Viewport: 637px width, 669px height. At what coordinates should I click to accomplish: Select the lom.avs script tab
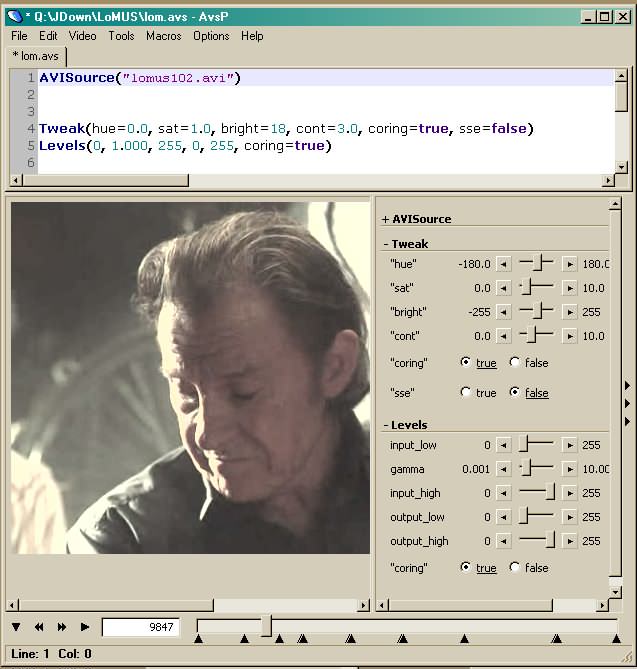coord(37,56)
